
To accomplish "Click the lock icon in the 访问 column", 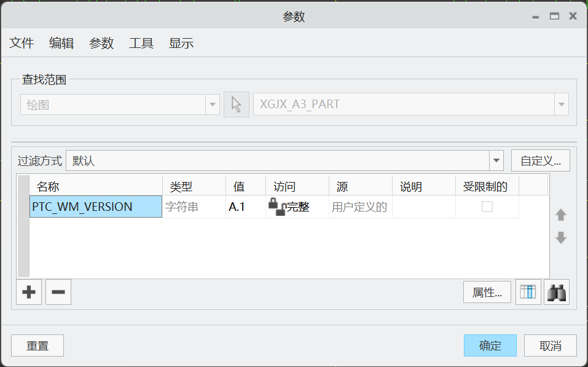I will coord(273,203).
